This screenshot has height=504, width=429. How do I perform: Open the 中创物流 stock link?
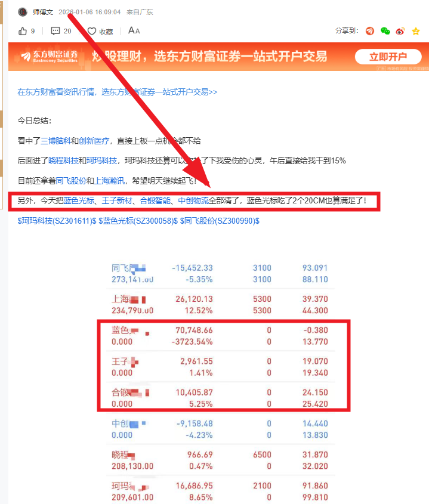click(x=193, y=201)
